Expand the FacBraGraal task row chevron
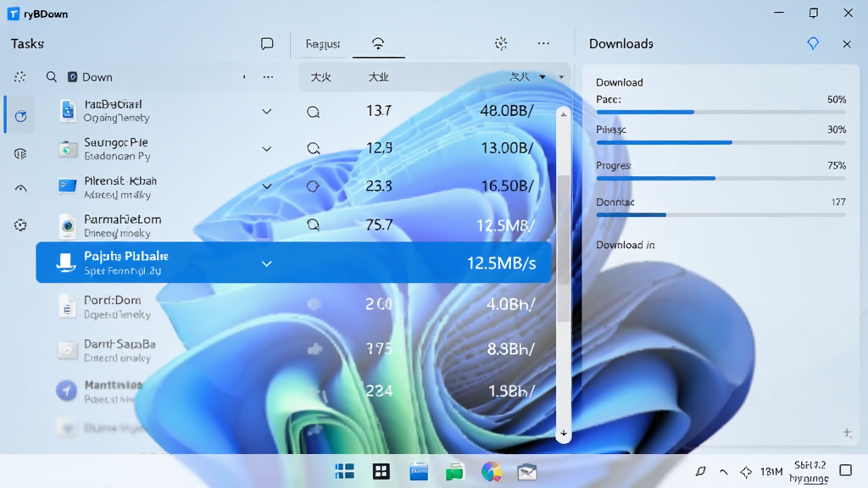Viewport: 868px width, 488px height. (267, 112)
